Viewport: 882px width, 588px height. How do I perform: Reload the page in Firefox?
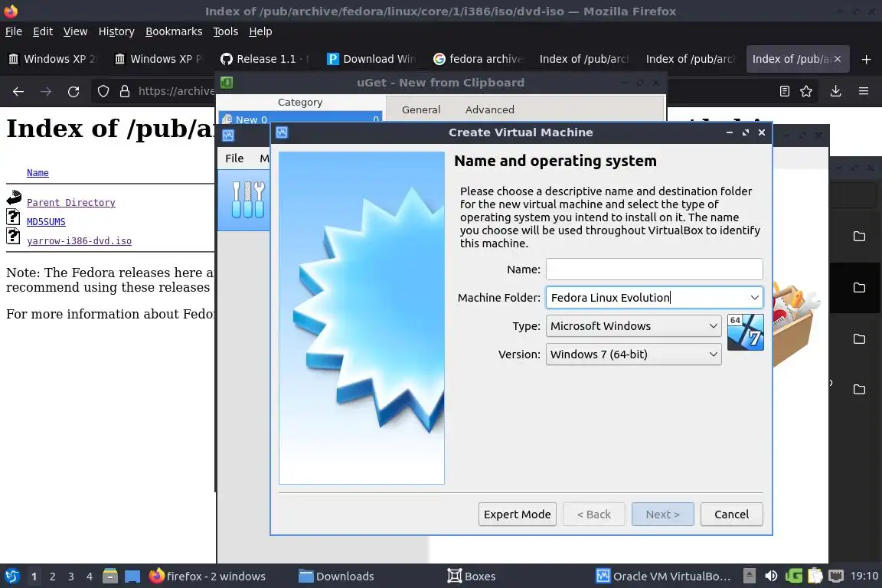pos(73,91)
